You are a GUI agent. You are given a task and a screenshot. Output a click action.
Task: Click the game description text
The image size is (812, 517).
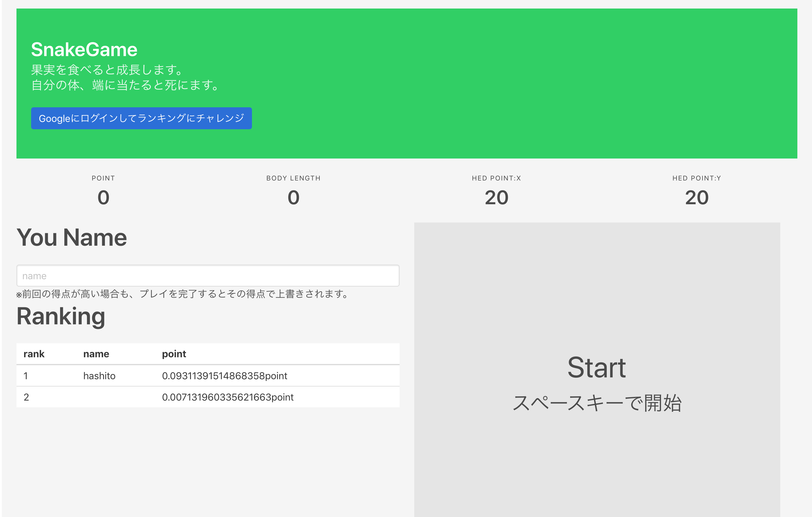[x=125, y=77]
